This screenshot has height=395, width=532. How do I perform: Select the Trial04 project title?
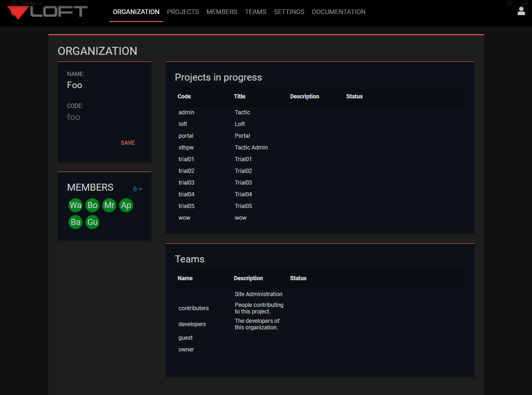pos(243,194)
